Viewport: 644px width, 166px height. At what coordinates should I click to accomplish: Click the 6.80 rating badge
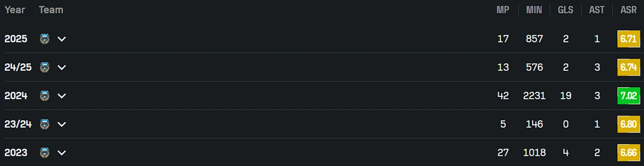[x=629, y=124]
